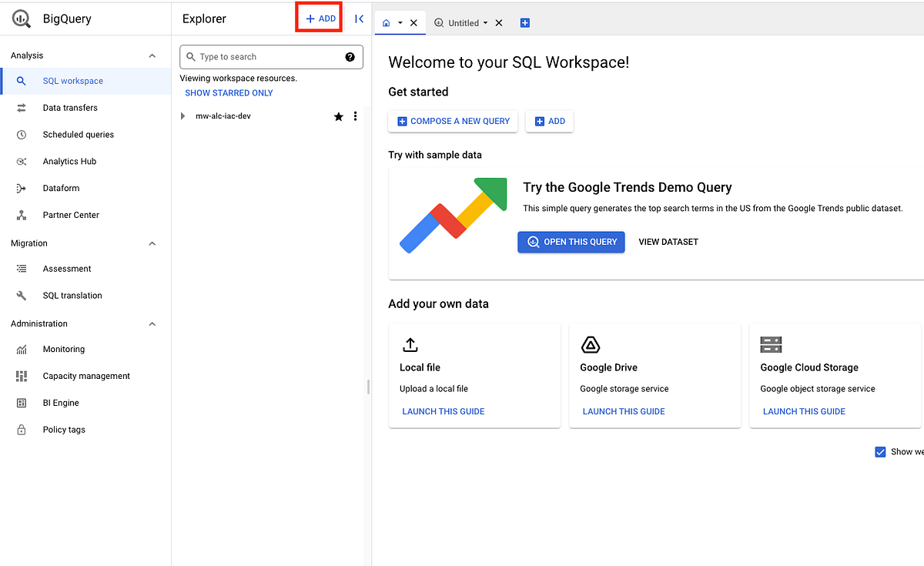Screen dimensions: 924x566
Task: Open a new editor tab with the plus icon
Action: (525, 22)
